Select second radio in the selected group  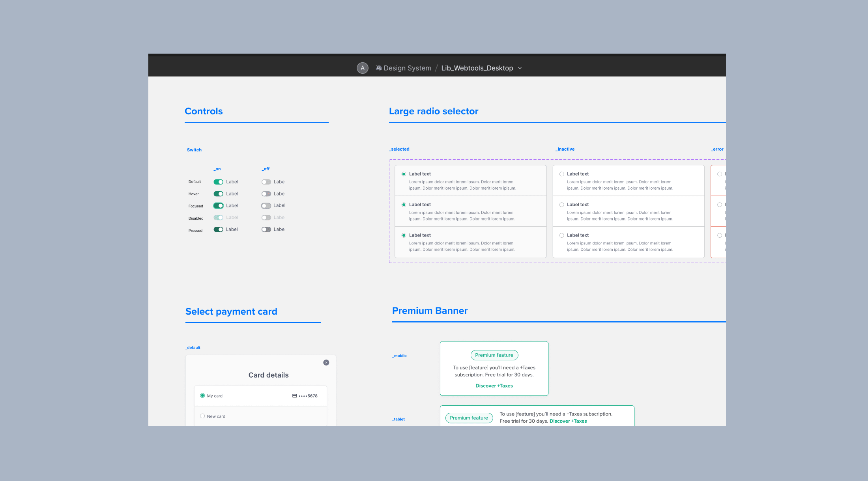pos(404,205)
